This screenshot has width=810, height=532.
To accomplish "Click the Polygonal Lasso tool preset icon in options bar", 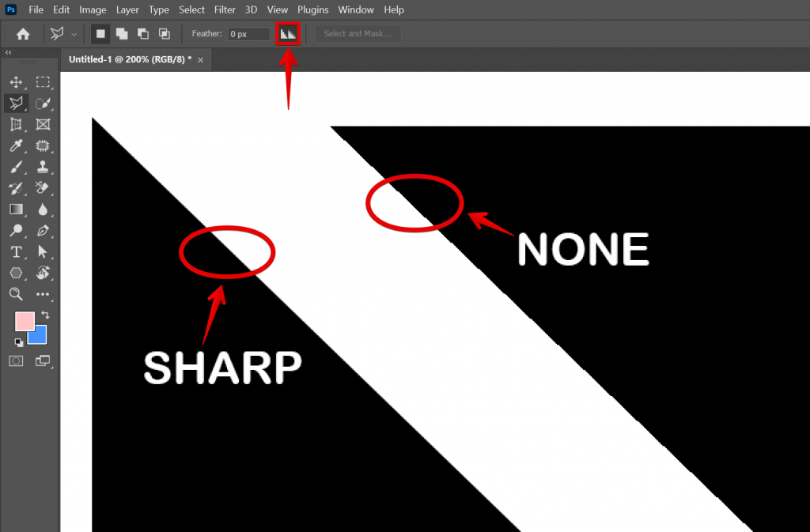I will (x=57, y=34).
